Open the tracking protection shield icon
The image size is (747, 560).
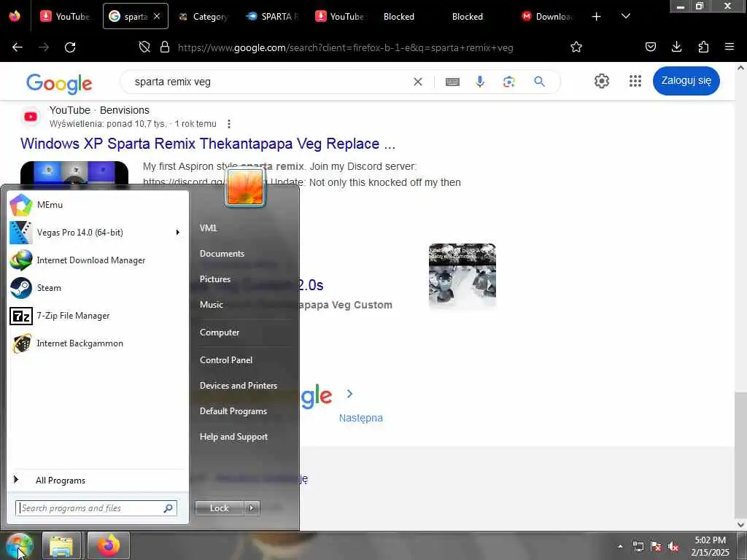click(x=144, y=47)
